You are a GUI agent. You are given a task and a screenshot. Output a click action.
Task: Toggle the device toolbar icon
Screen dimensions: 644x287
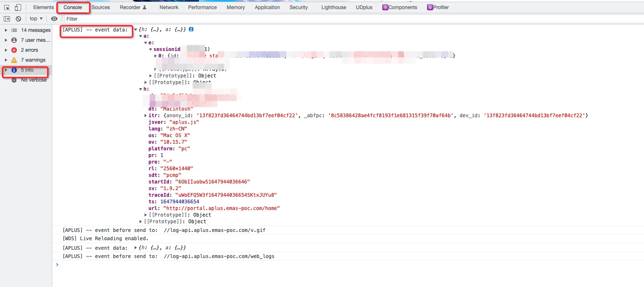18,7
